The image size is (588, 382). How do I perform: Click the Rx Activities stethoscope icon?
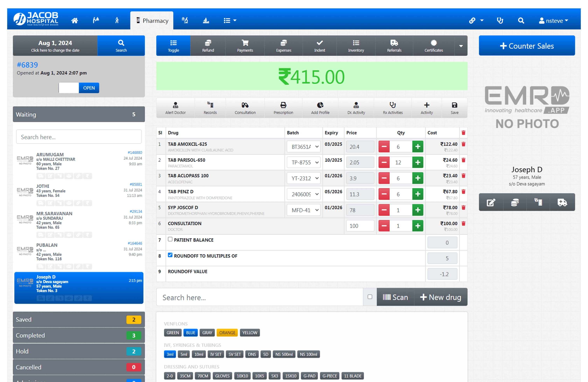pyautogui.click(x=392, y=105)
